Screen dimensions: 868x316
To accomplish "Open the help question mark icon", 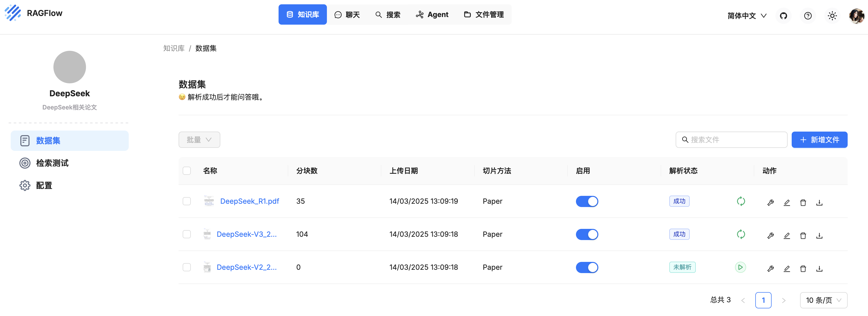I will 808,16.
